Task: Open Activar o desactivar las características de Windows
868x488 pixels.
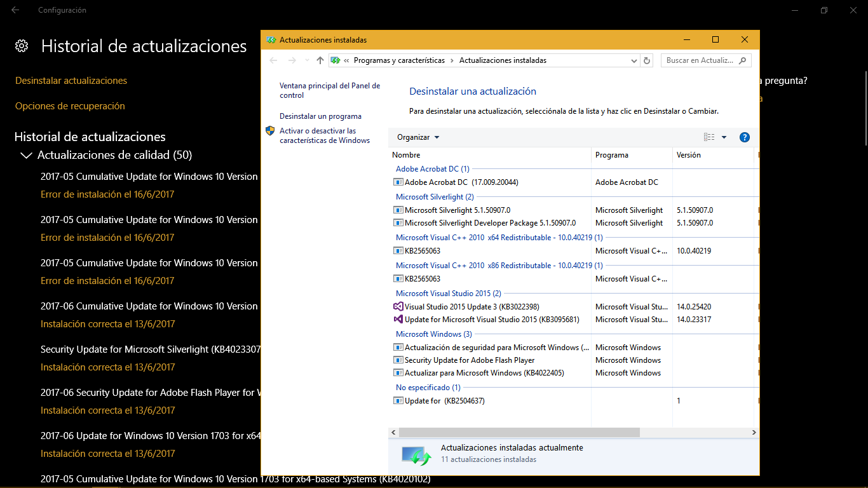Action: [x=325, y=135]
